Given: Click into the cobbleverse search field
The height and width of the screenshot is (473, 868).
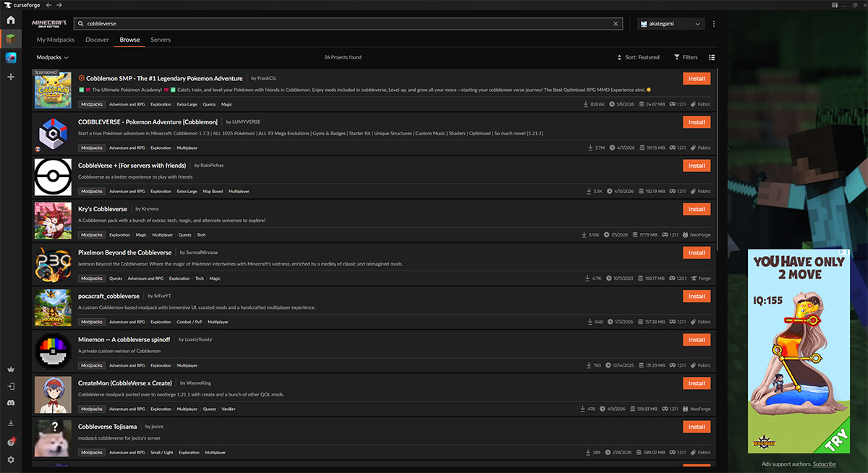Looking at the screenshot, I should click(x=347, y=24).
